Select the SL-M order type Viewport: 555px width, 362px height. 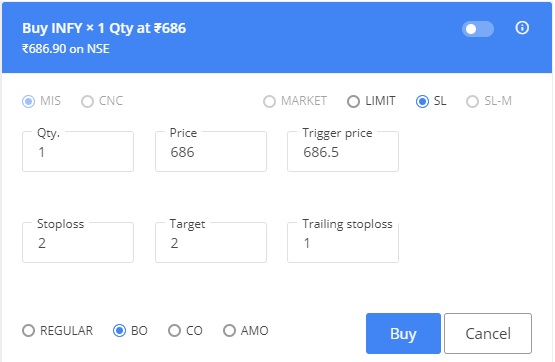472,102
